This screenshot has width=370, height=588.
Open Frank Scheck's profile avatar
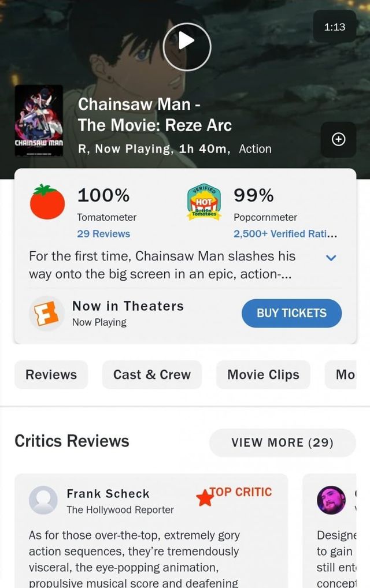[x=43, y=500]
